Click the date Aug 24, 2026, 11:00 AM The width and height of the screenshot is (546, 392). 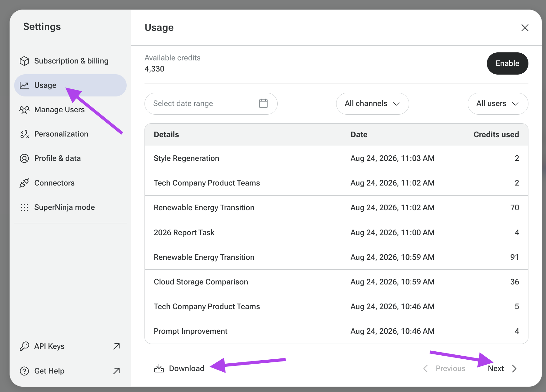[x=393, y=233]
